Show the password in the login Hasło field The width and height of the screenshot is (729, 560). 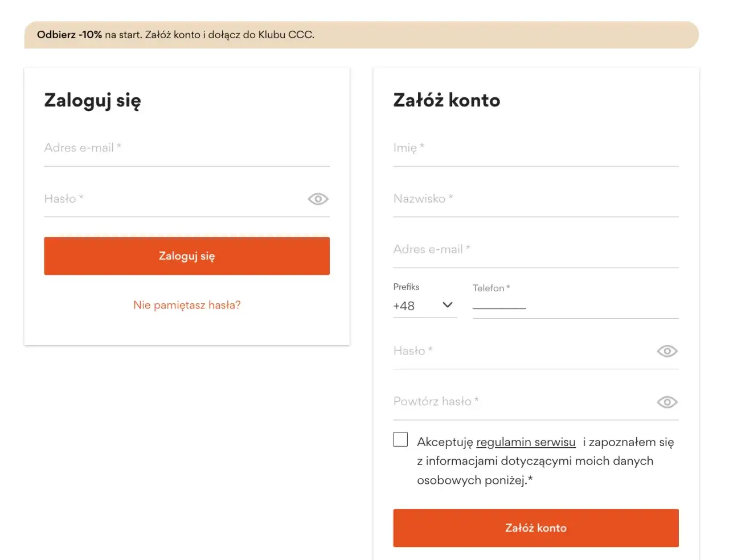(317, 199)
